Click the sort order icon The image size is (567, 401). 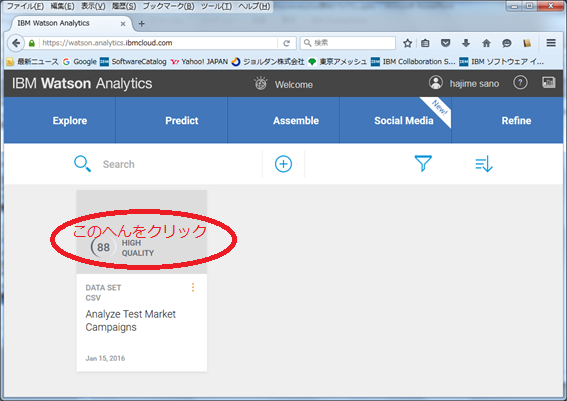point(484,164)
